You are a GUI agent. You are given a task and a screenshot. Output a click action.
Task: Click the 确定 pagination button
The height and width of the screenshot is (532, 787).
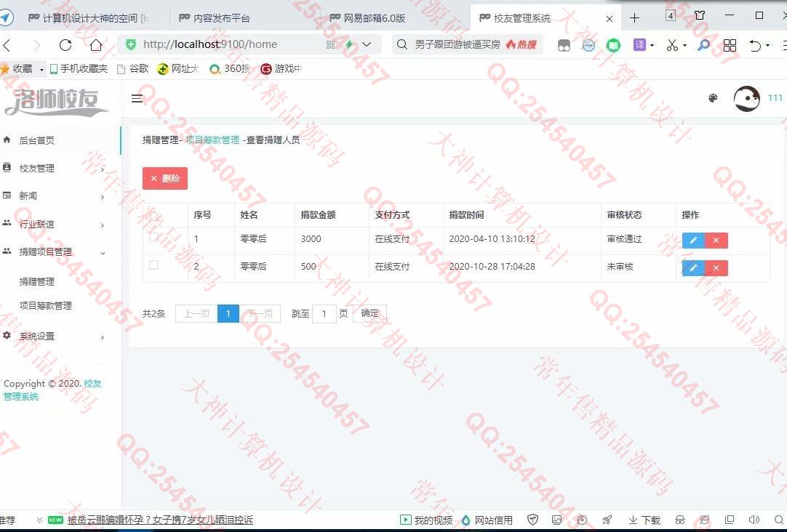point(370,313)
